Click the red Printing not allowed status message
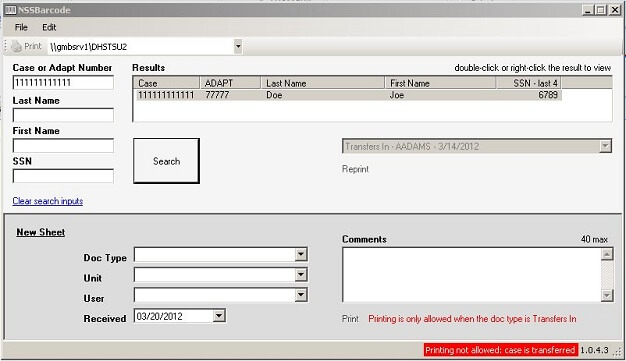This screenshot has height=361, width=626. [500, 350]
